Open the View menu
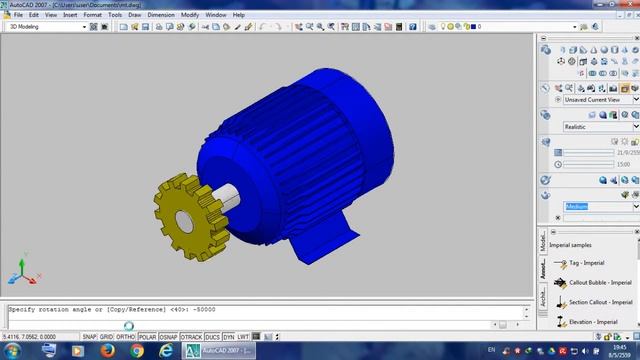This screenshot has width=640, height=360. click(51, 15)
